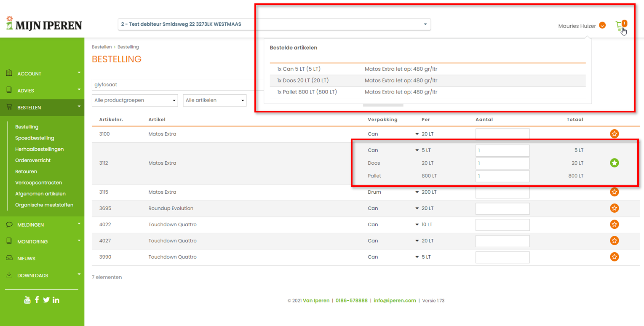
Task: Unfavorite article 3112 green star
Action: (614, 163)
